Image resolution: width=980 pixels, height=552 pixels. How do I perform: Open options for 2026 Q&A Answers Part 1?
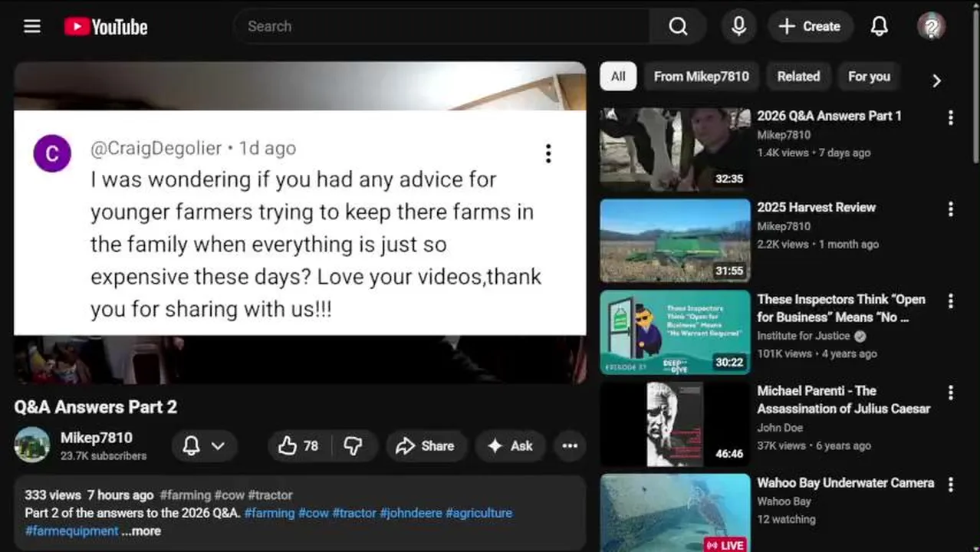coord(951,117)
